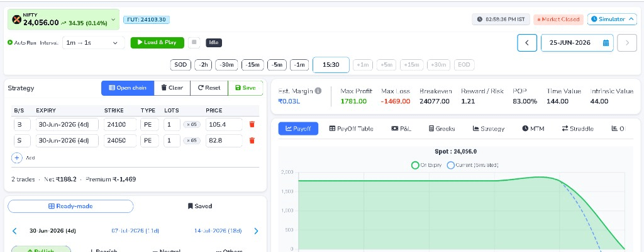
Task: Open the interval 1m → 1s dropdown
Action: tap(93, 42)
